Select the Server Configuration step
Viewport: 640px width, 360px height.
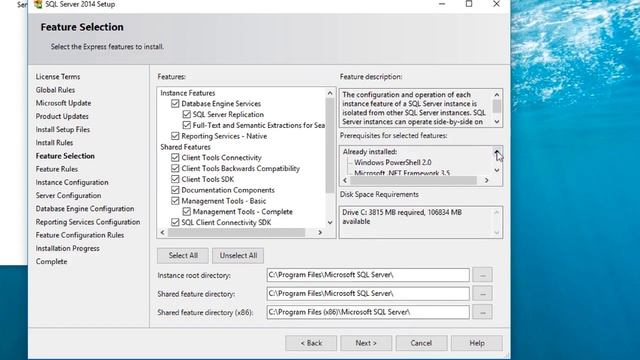point(68,196)
